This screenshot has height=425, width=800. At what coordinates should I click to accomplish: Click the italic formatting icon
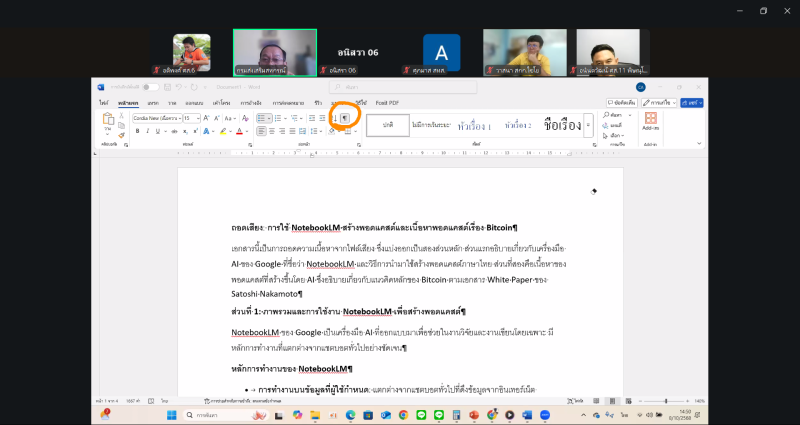145,131
